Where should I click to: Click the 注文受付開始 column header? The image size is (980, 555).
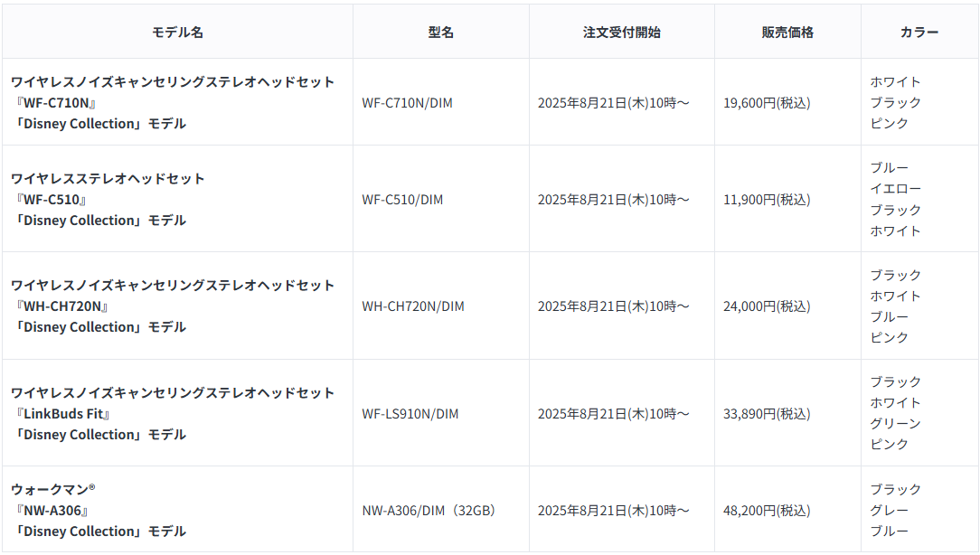[x=621, y=33]
